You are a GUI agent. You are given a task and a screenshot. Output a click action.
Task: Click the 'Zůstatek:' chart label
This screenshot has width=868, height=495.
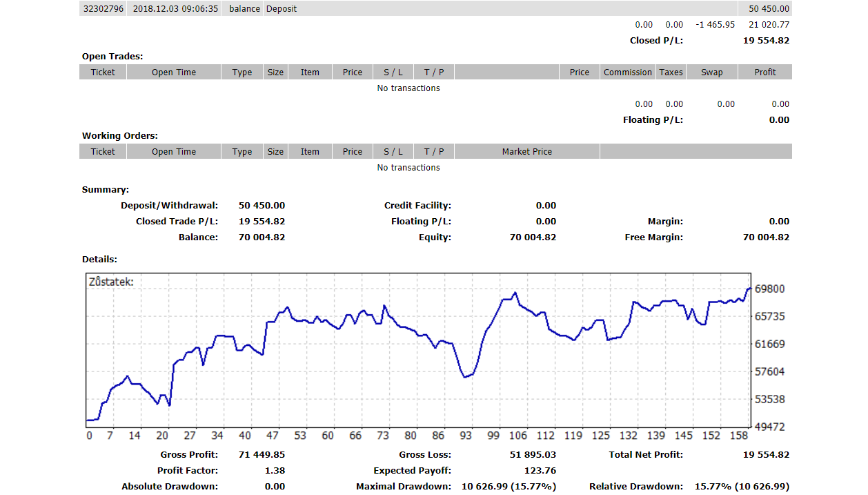[111, 282]
